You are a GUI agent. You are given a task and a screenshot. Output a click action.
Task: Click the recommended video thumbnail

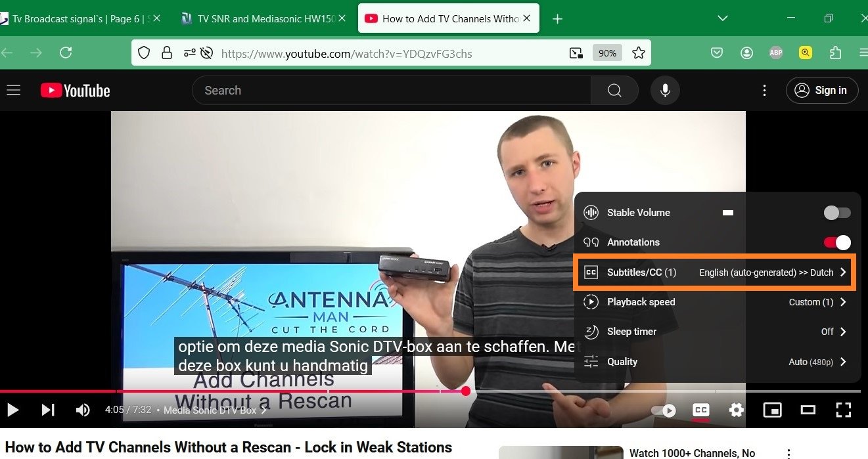pos(560,452)
